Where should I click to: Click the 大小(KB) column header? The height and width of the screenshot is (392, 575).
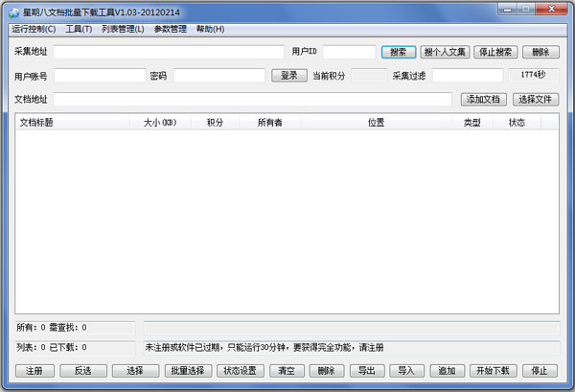(160, 123)
